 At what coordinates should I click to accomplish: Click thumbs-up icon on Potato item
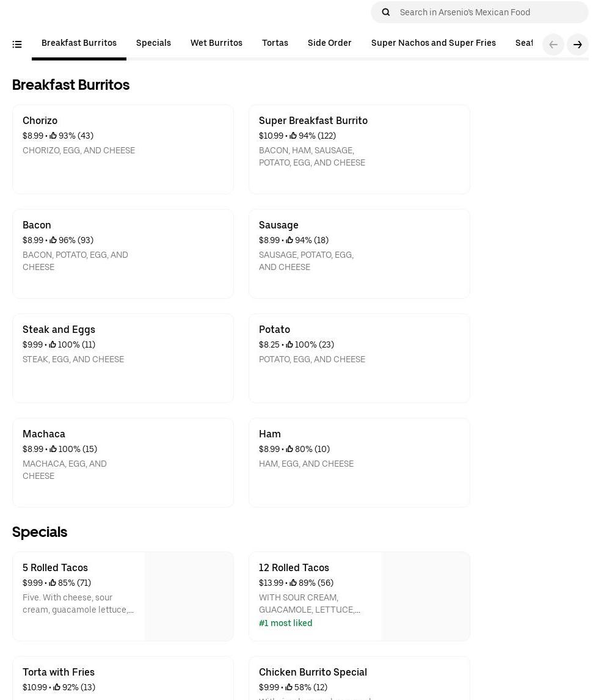tap(290, 345)
